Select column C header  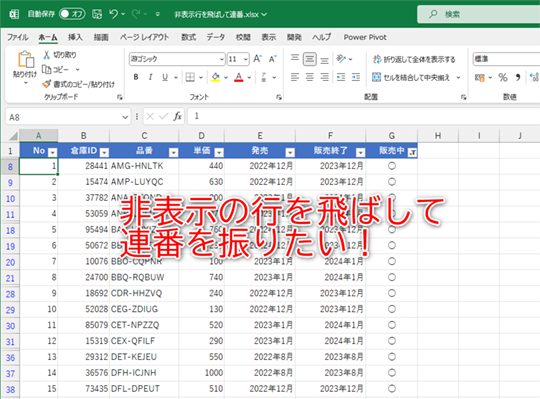pyautogui.click(x=144, y=136)
